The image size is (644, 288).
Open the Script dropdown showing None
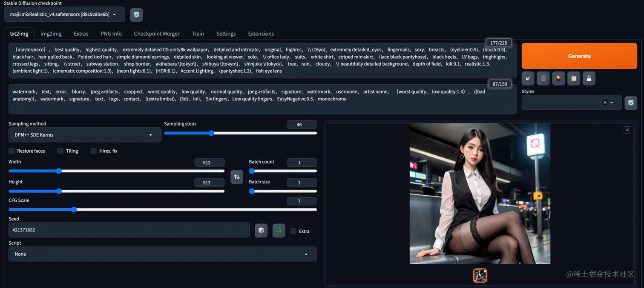click(x=163, y=254)
